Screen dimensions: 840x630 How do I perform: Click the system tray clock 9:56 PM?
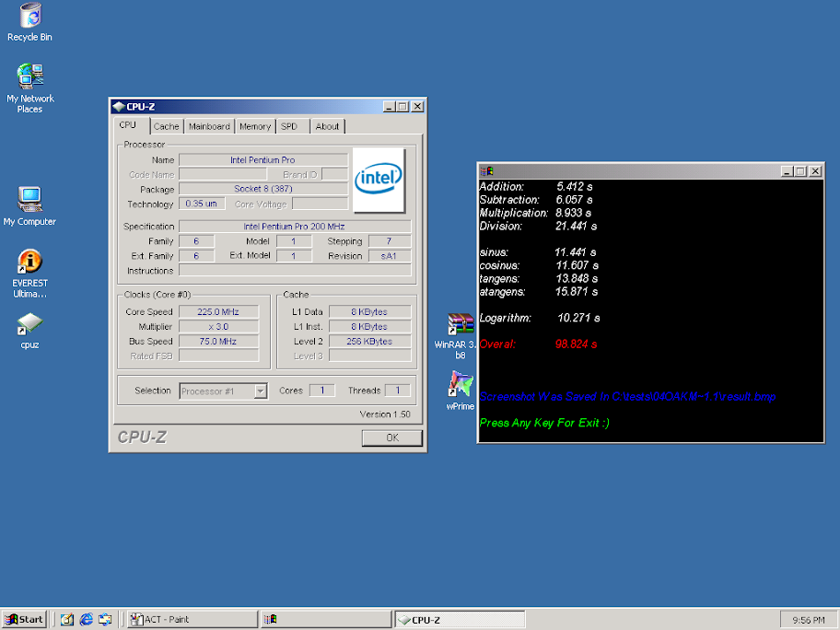point(809,620)
